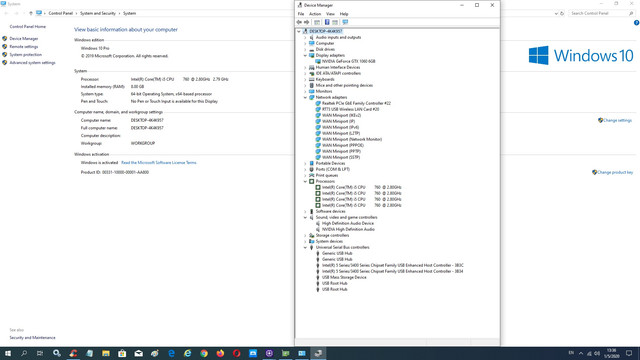
Task: Click the volume icon in system tray
Action: [597, 353]
